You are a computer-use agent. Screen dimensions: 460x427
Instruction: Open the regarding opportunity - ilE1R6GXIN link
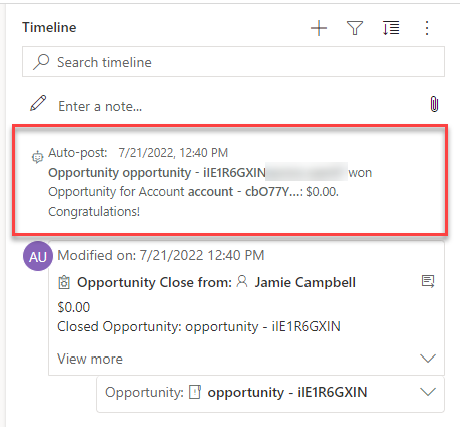pos(287,392)
